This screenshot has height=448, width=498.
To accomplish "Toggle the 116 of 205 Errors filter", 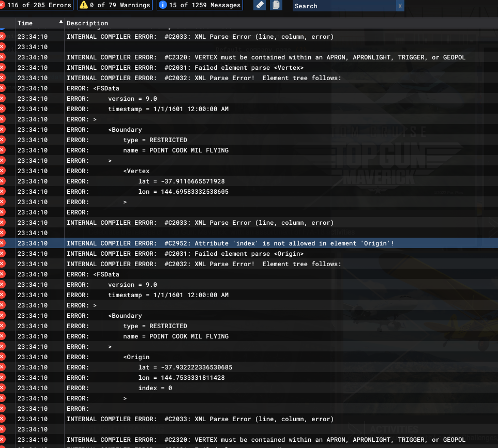I will (x=36, y=5).
